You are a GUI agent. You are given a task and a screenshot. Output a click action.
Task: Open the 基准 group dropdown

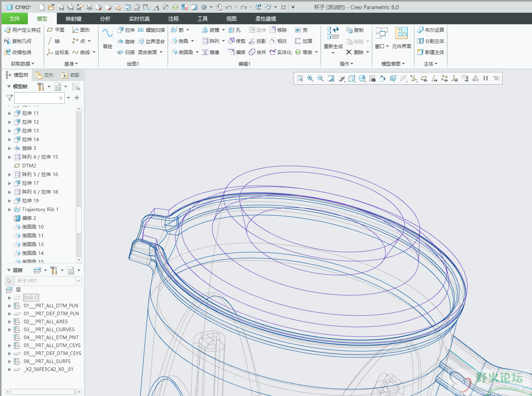coord(71,64)
